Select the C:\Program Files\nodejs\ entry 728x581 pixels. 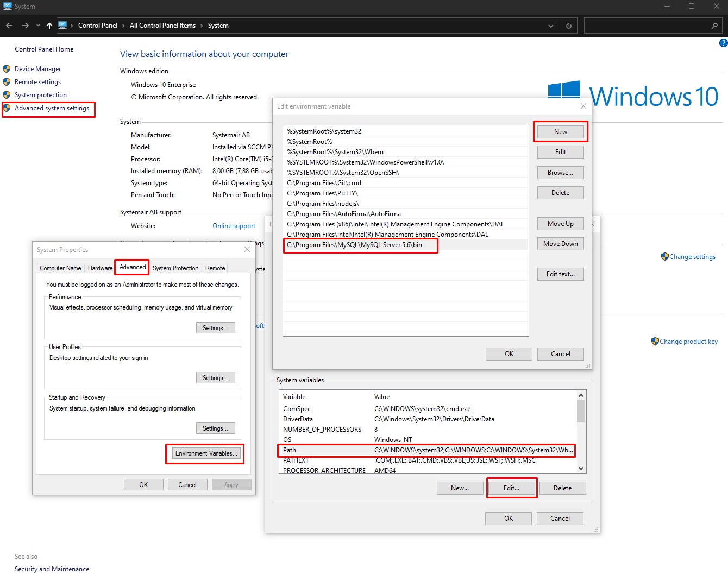pos(406,204)
